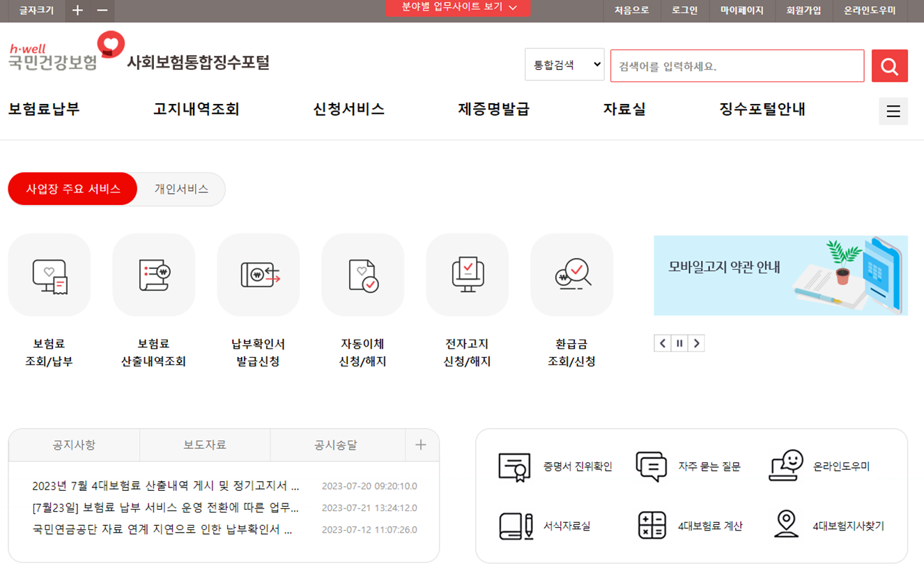Click the 자주 묻는 질문 speech bubble icon

click(x=652, y=466)
